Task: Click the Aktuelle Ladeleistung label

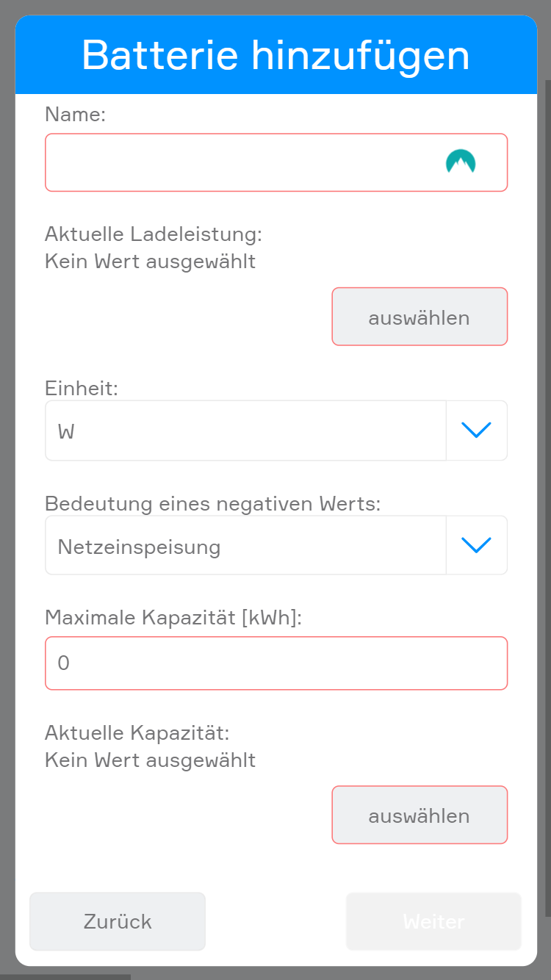Action: point(154,234)
